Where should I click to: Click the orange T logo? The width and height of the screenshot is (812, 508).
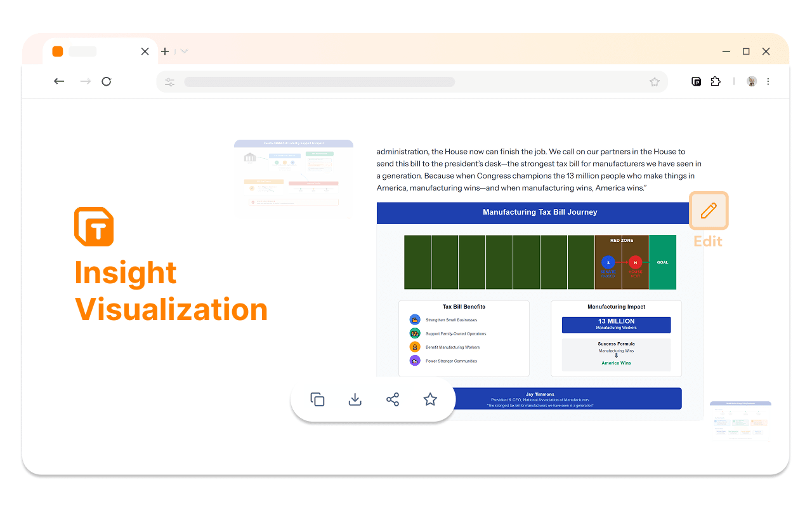(x=94, y=227)
